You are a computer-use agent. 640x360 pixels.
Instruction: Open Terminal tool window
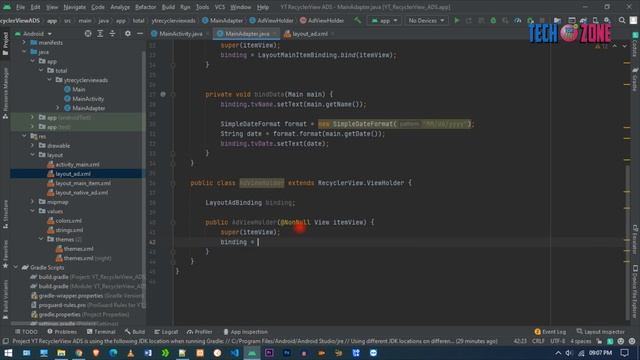[101, 332]
